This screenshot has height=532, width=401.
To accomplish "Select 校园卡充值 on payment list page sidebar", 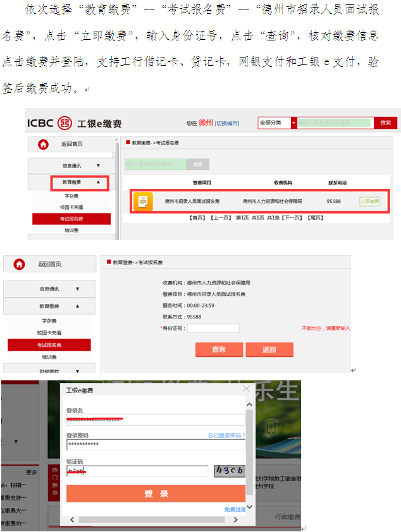I will click(71, 207).
